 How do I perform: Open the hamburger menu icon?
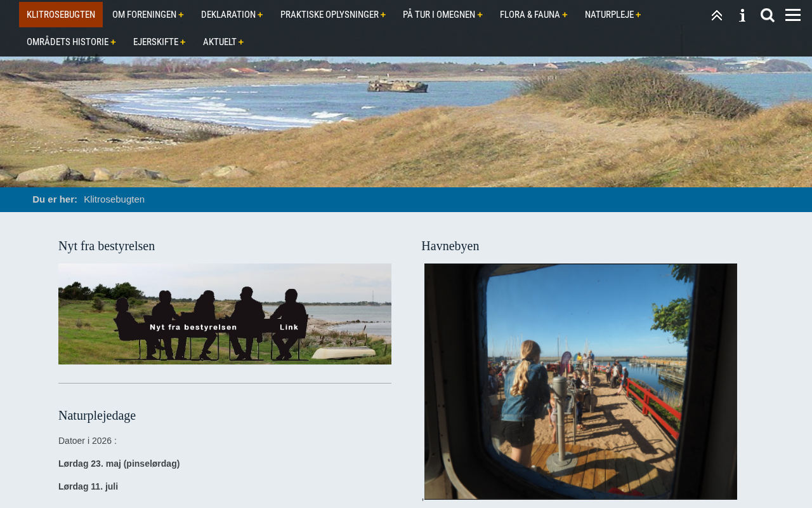pyautogui.click(x=793, y=15)
